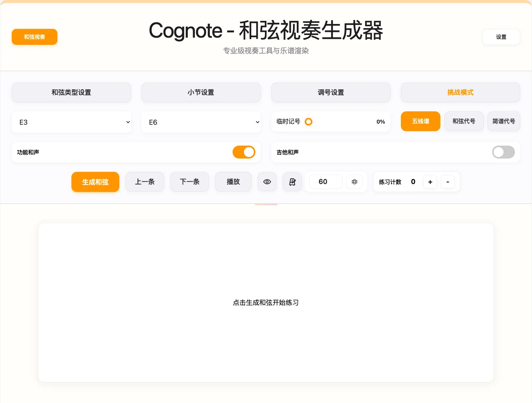Click the 练习计数 label
The width and height of the screenshot is (532, 403).
click(390, 182)
